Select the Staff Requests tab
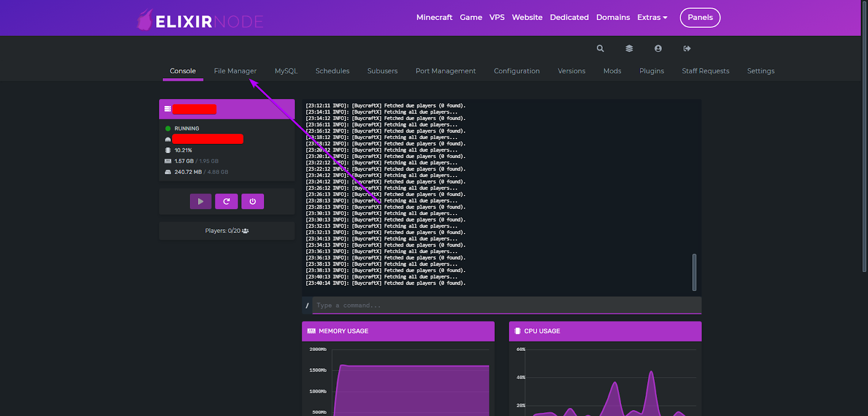868x416 pixels. point(706,71)
